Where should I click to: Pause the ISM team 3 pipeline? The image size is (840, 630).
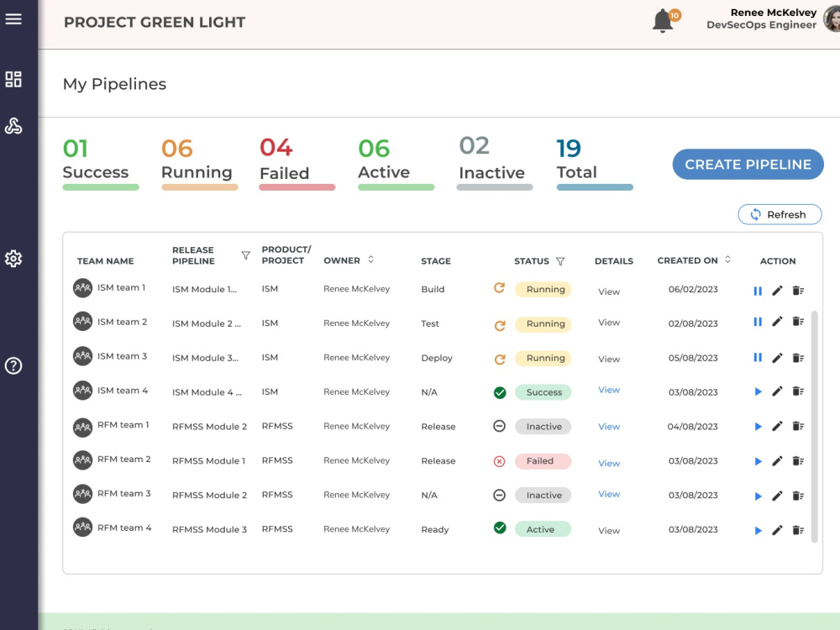[758, 357]
